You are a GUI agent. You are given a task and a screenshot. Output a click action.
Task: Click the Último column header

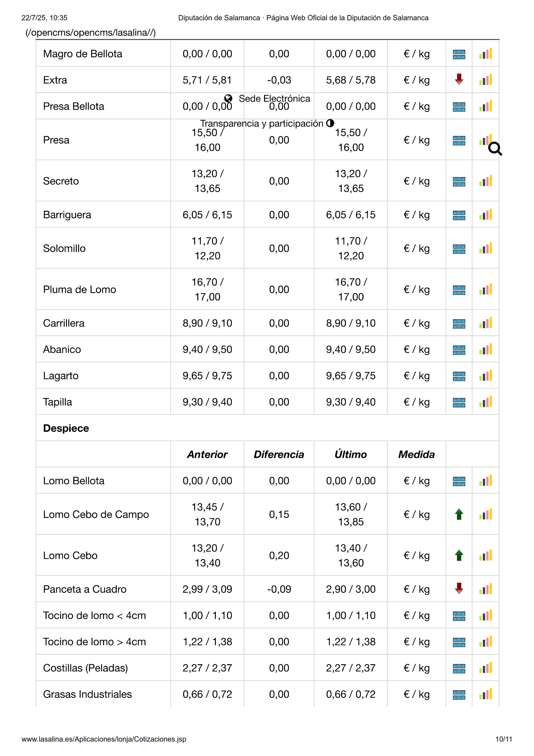point(350,454)
